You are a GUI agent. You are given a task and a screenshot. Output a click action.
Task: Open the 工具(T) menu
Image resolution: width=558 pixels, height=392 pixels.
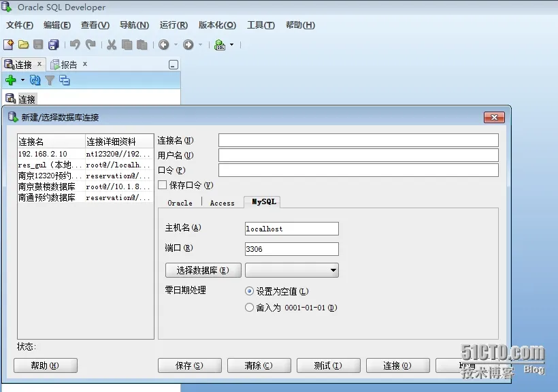click(x=261, y=25)
